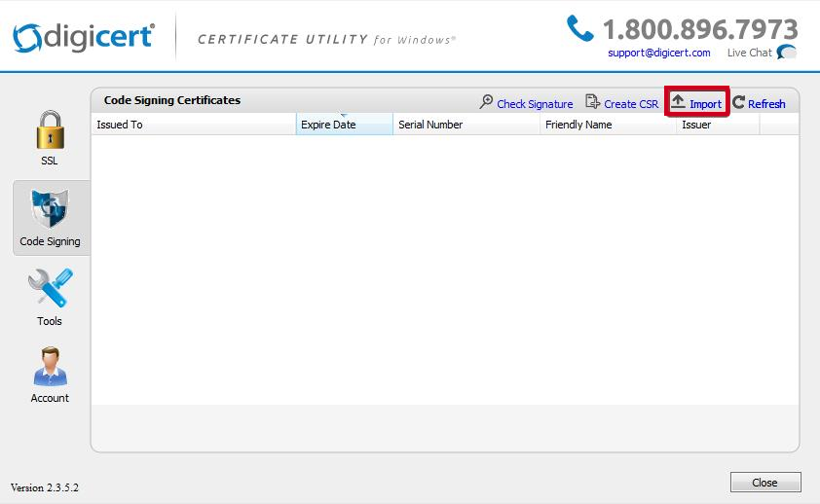Click the Check Signature link
Screen dimensions: 820x504
click(535, 104)
